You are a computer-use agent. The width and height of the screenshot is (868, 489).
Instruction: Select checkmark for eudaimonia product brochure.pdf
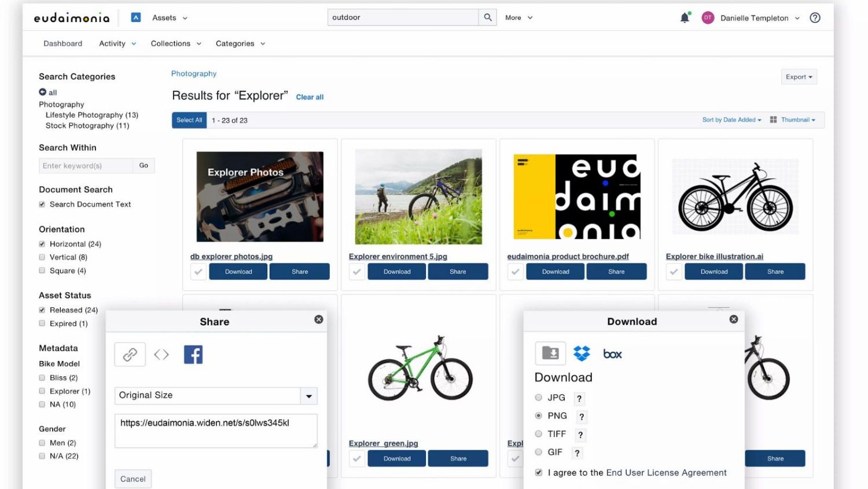(x=515, y=271)
